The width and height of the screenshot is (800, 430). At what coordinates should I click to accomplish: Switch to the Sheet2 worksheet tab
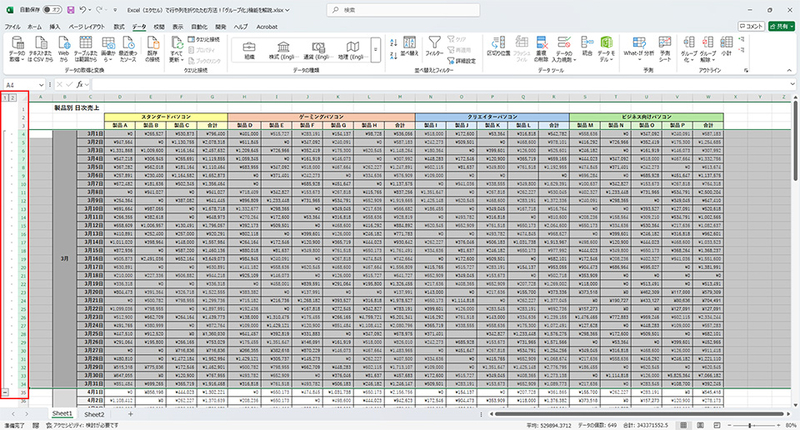pos(94,413)
